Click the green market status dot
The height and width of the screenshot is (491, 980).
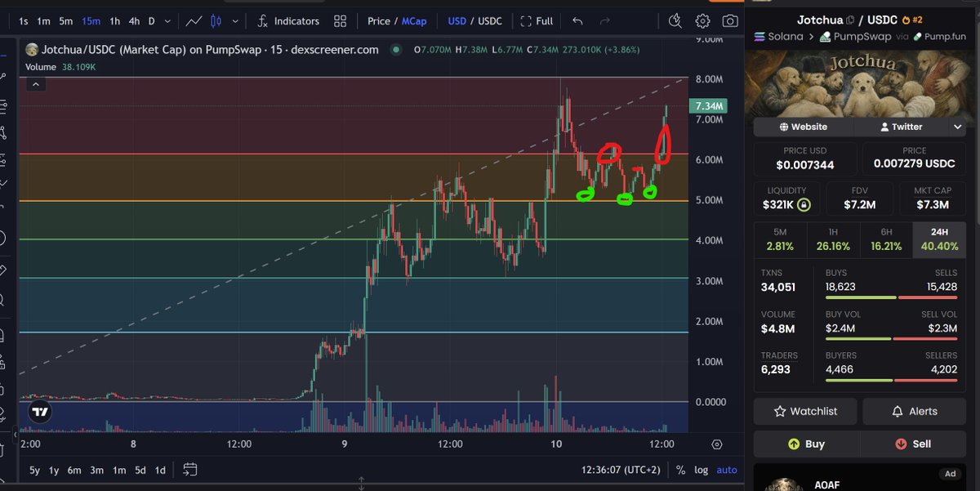tap(396, 50)
